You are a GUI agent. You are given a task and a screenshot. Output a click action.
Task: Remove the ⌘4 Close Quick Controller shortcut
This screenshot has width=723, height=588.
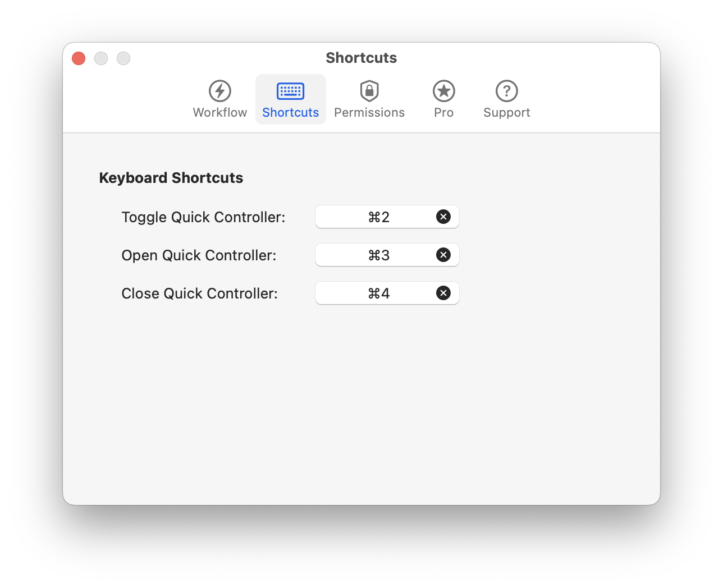(443, 293)
